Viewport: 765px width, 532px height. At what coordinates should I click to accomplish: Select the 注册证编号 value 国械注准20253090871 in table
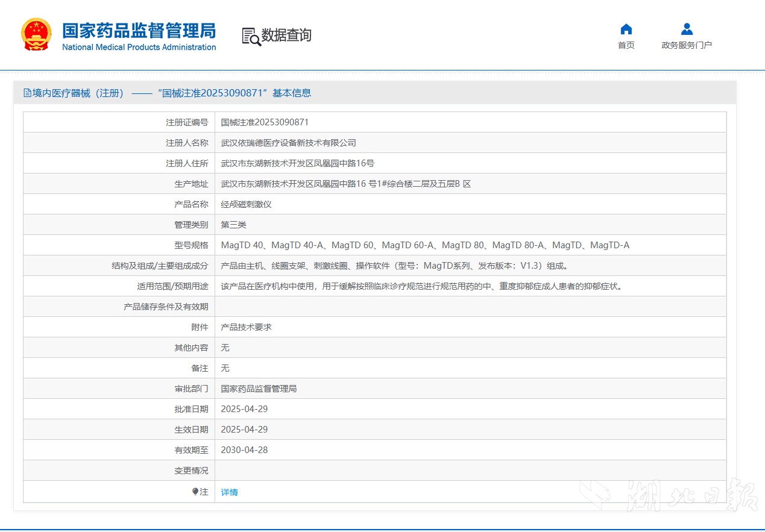pyautogui.click(x=265, y=122)
